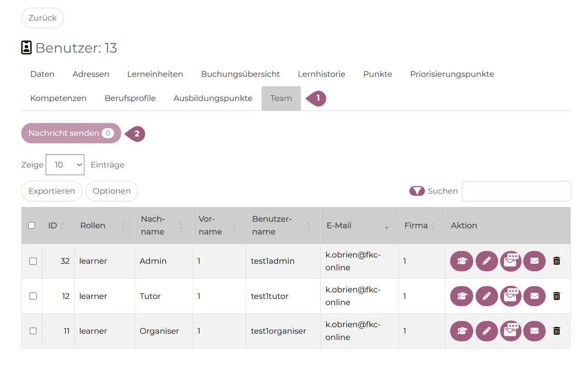Check the box for user ID 32

coord(33,261)
